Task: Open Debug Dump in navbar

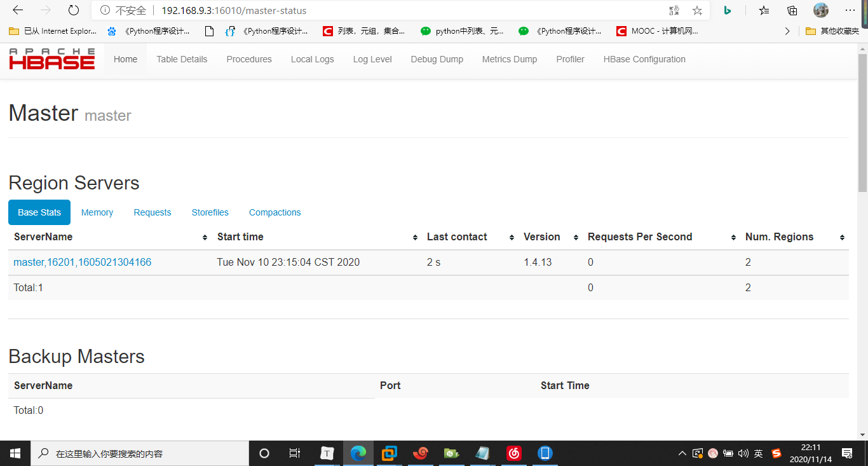Action: pyautogui.click(x=437, y=59)
